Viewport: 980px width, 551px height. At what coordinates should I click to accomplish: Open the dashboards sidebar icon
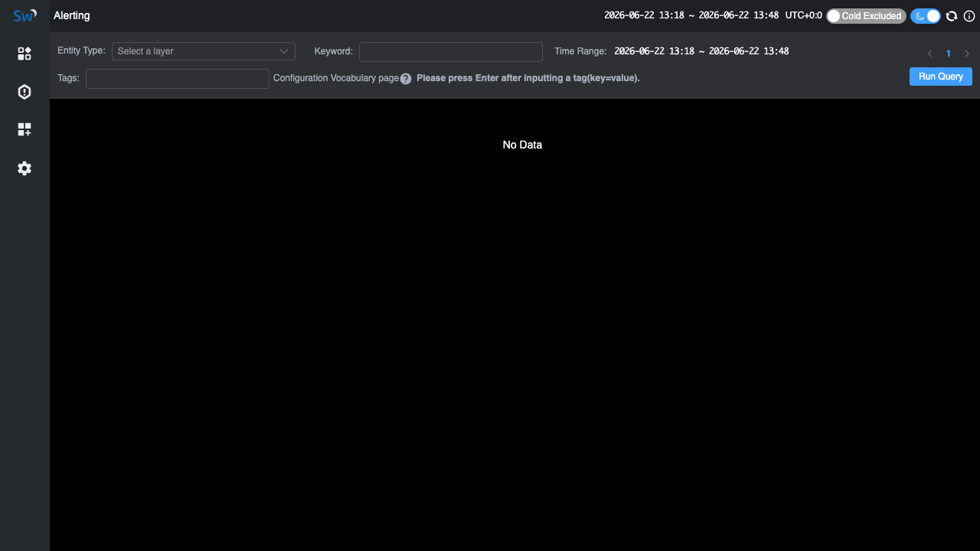24,54
